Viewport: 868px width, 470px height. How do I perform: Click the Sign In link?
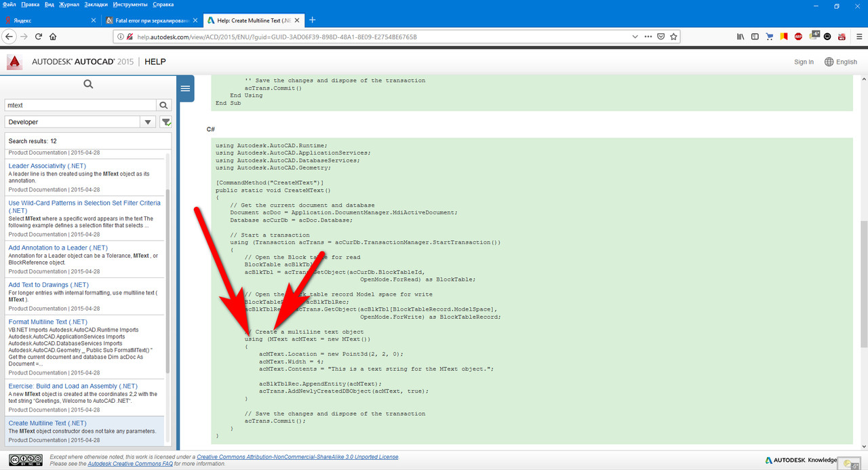(804, 62)
